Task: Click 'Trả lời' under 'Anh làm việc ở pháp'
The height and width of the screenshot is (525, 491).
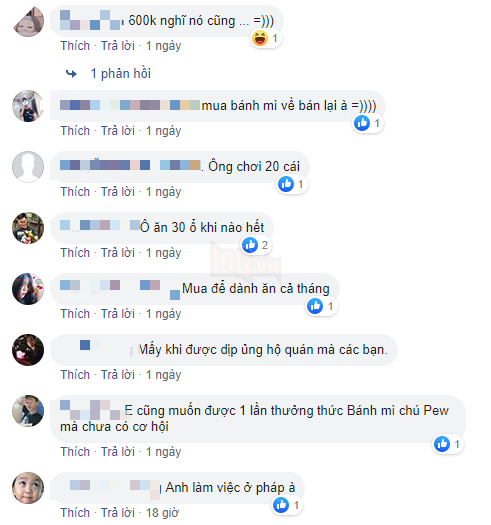Action: [x=118, y=513]
